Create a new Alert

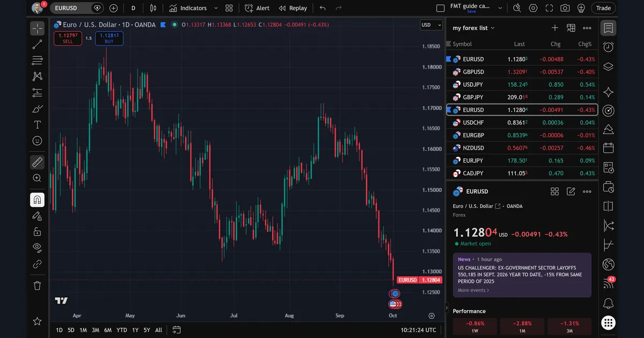coord(257,8)
